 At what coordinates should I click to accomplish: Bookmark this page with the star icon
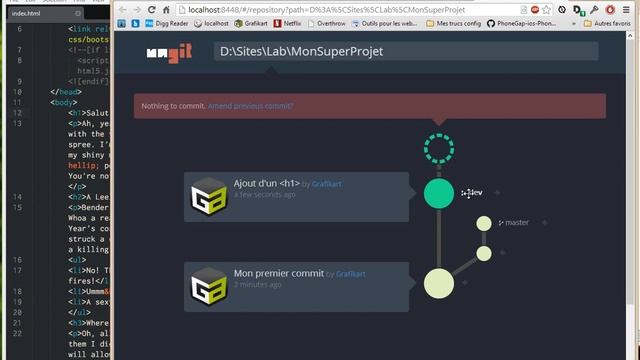[x=546, y=9]
